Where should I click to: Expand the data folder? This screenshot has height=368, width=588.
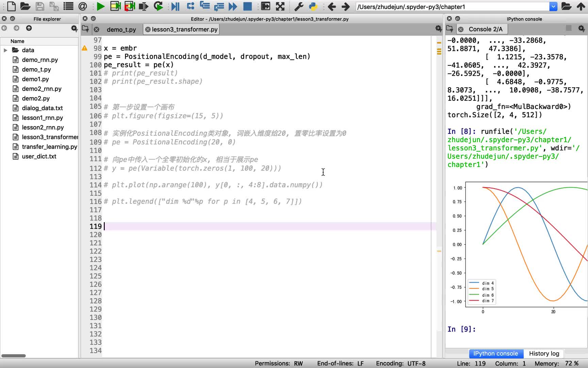pyautogui.click(x=5, y=50)
